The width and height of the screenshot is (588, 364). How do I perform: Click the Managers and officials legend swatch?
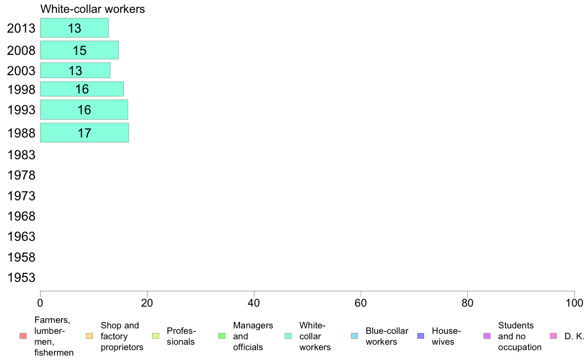click(222, 336)
